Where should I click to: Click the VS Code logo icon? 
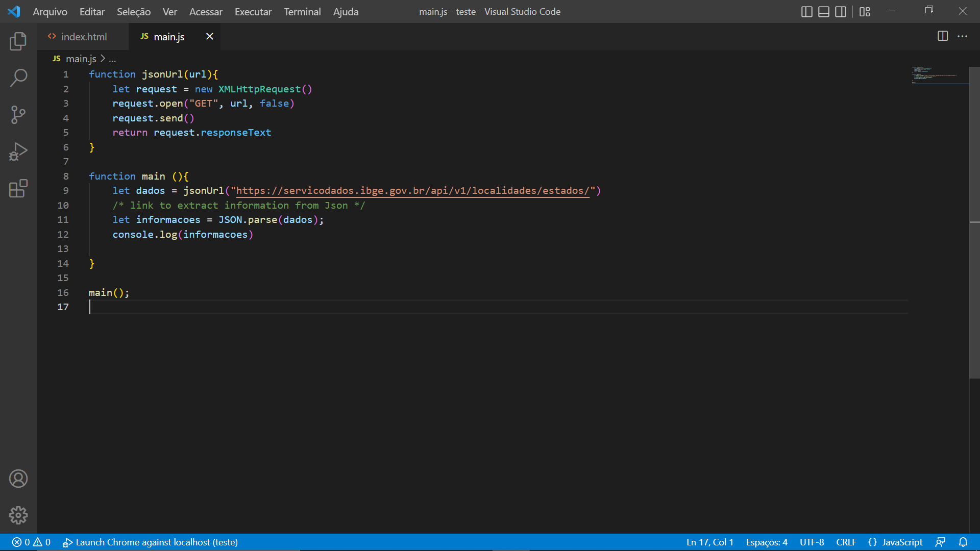14,11
